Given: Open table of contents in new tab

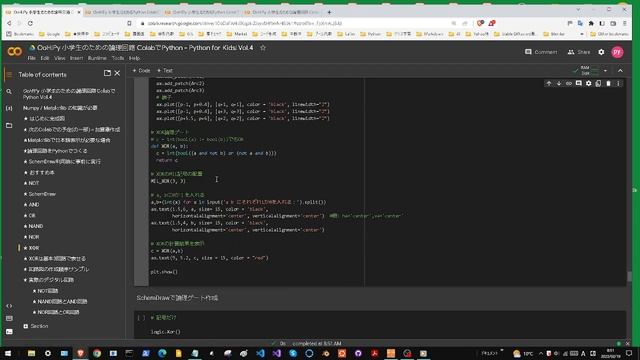Looking at the screenshot, I should tap(107, 73).
